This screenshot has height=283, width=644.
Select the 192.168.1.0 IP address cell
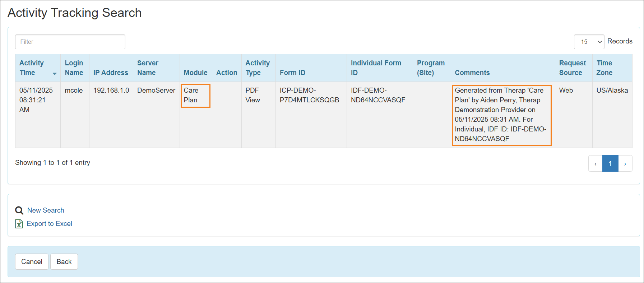[x=111, y=115]
